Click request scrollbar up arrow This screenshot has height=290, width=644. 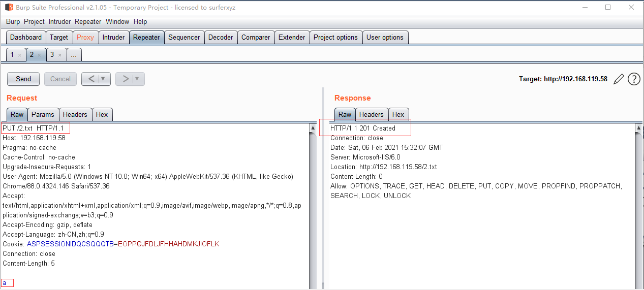pyautogui.click(x=313, y=128)
